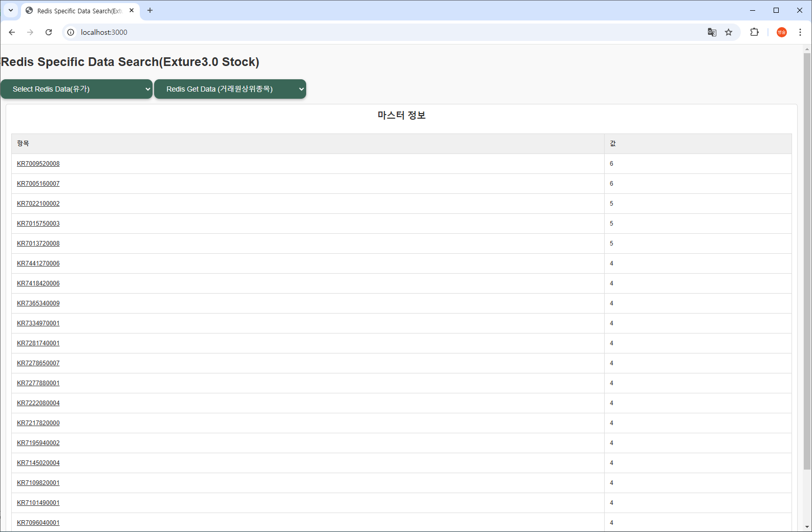Click the 항목 column header
Viewport: 812px width, 532px height.
(308, 144)
